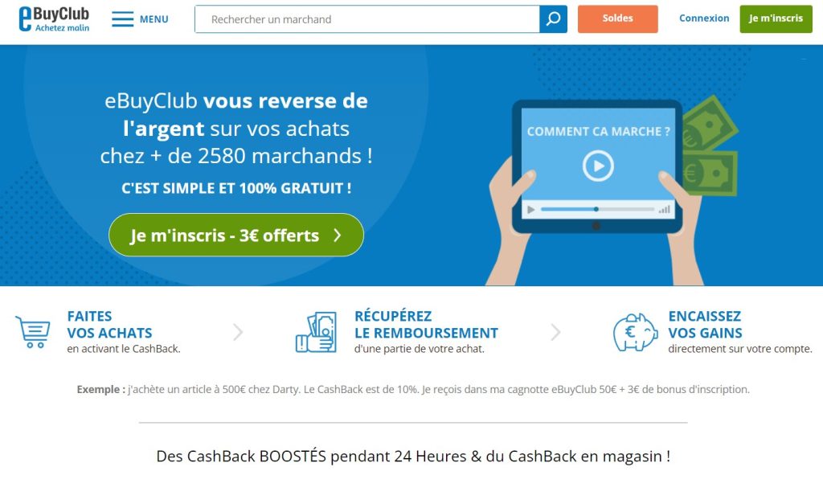Click the small play arrow in video bar

530,210
